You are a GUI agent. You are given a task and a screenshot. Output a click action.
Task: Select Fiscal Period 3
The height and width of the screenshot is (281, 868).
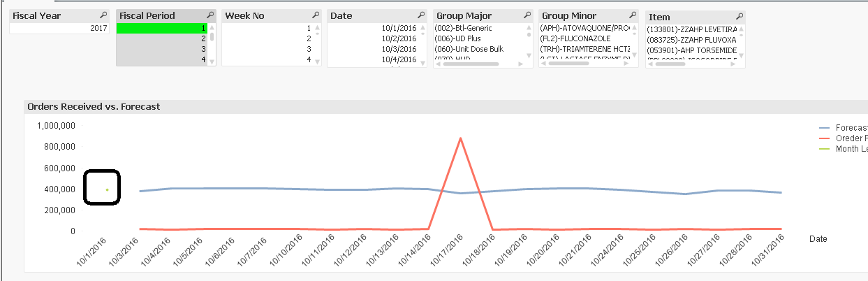pyautogui.click(x=162, y=49)
